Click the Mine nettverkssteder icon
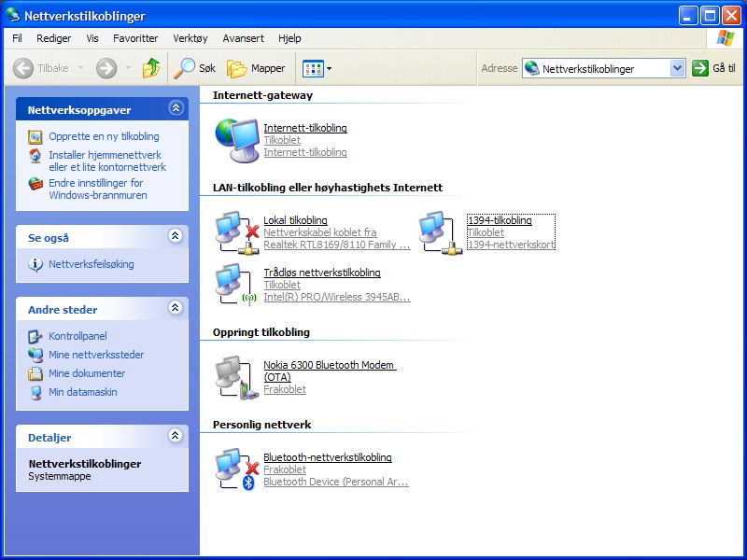This screenshot has width=747, height=560. coord(35,355)
